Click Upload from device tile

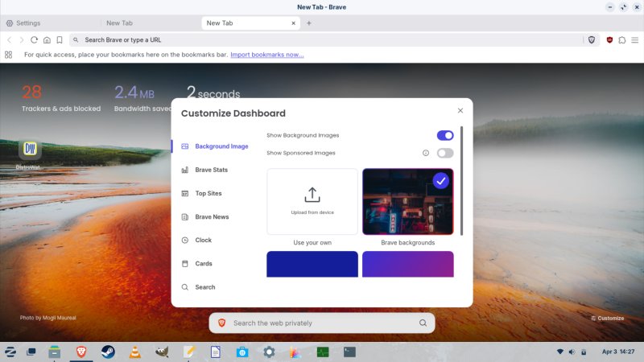tap(312, 202)
